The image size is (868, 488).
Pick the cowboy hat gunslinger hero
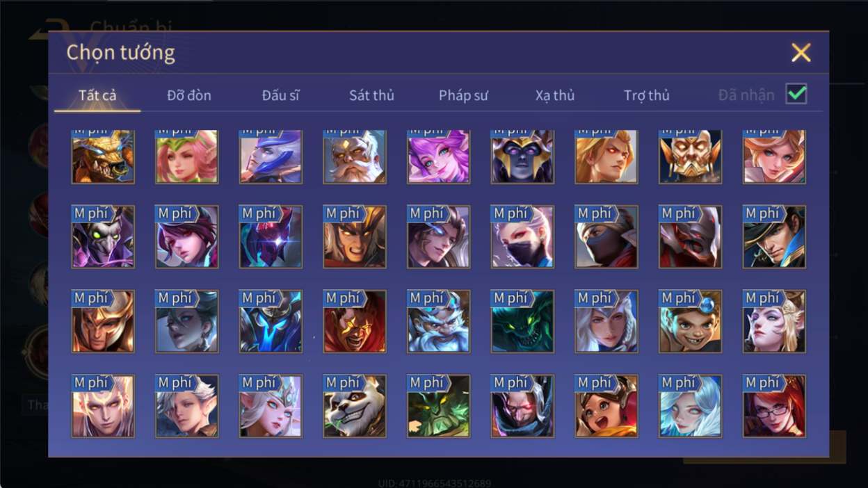click(x=774, y=237)
